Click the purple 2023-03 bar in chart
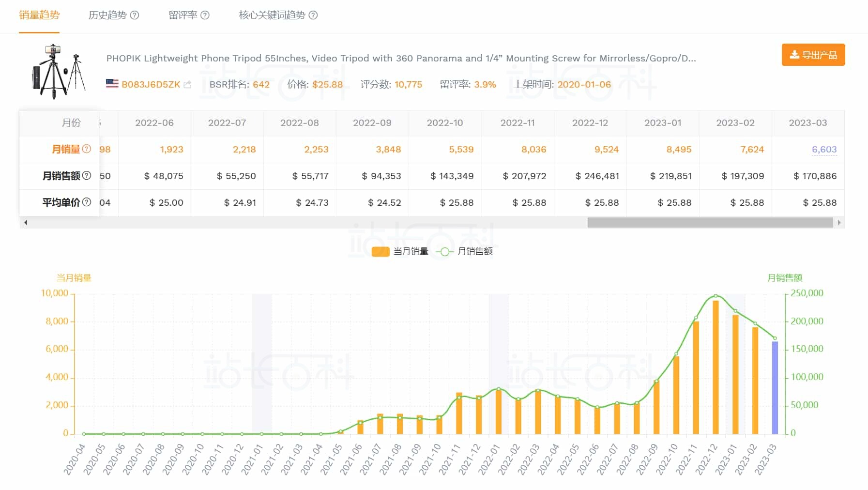This screenshot has height=490, width=868. point(775,387)
